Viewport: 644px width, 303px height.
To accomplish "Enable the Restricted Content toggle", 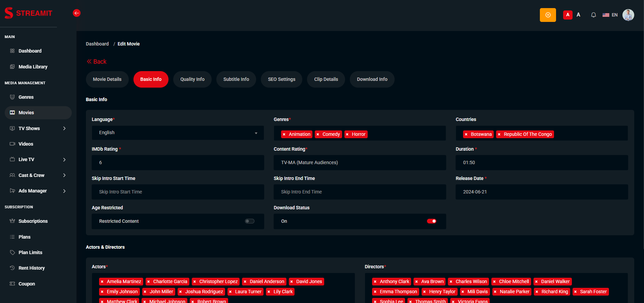I will (250, 221).
